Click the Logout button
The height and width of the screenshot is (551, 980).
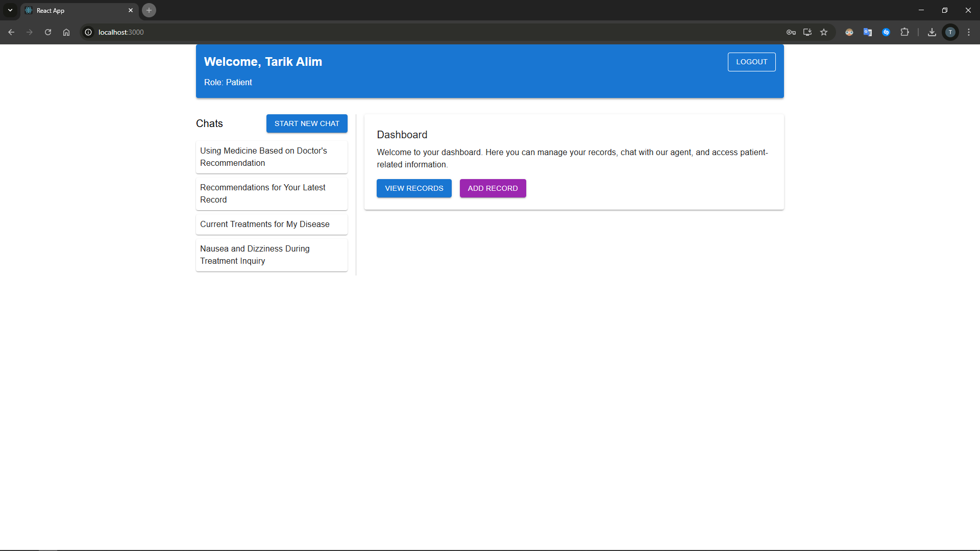(751, 62)
